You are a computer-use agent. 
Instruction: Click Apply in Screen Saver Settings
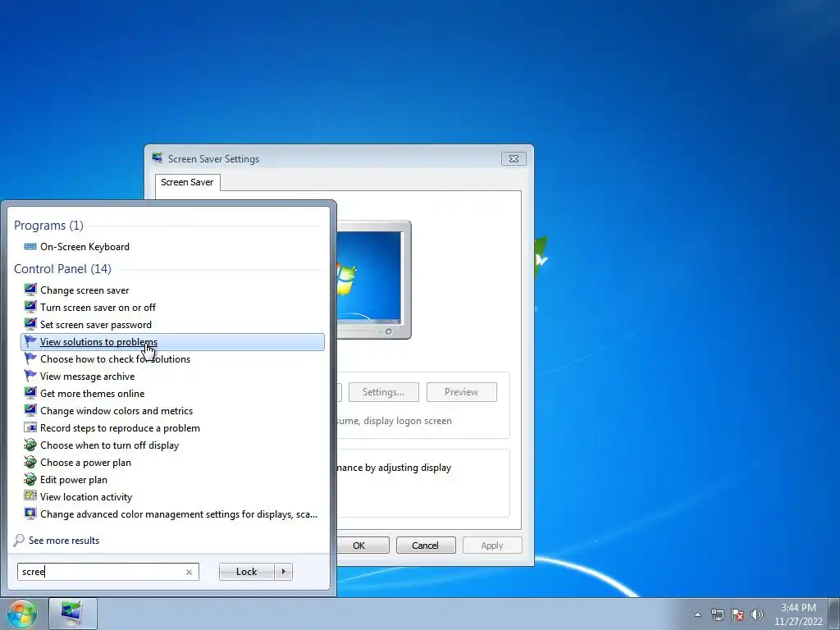(x=492, y=546)
